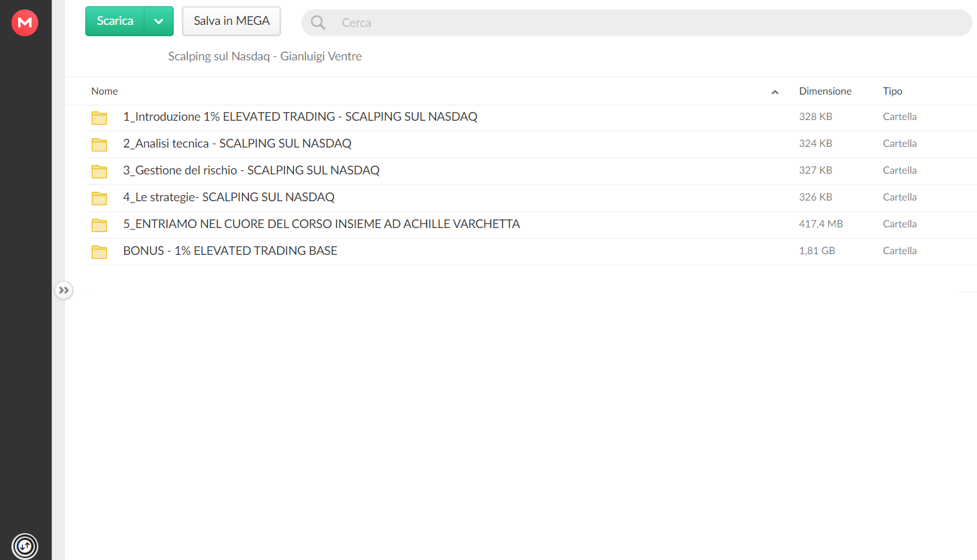This screenshot has width=977, height=560.
Task: Open the Scarica dropdown arrow
Action: point(159,21)
